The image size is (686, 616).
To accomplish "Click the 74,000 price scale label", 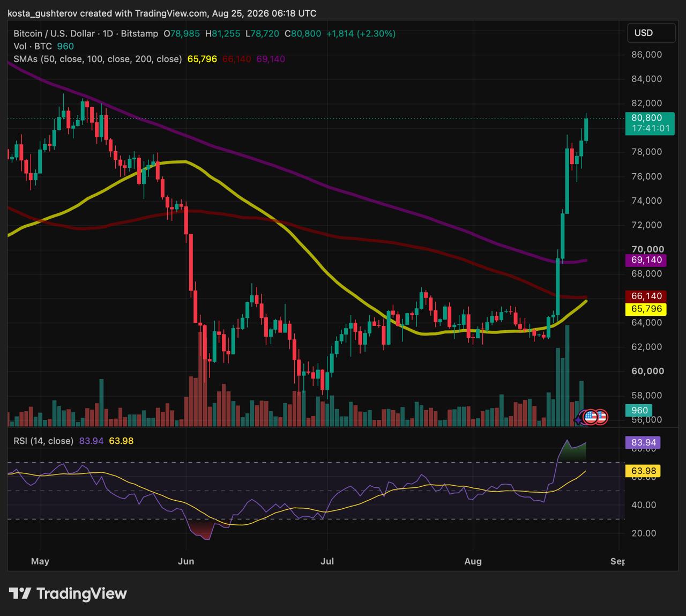I will [647, 201].
